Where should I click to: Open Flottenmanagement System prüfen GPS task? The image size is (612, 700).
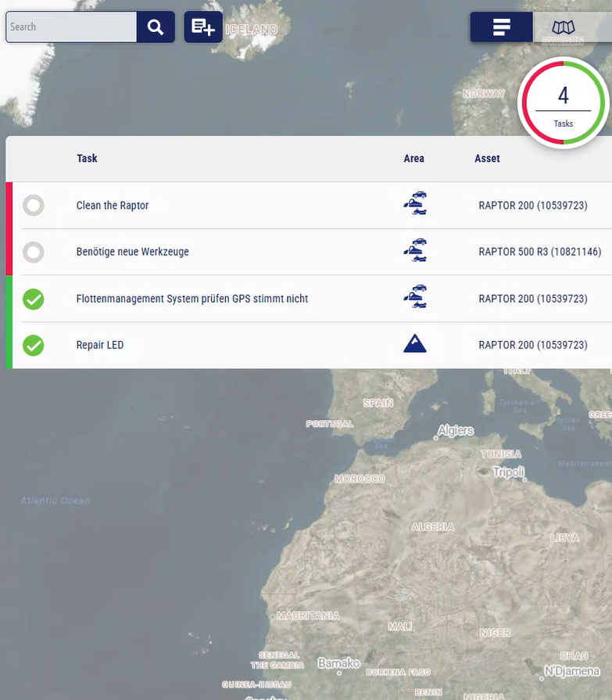pos(191,299)
